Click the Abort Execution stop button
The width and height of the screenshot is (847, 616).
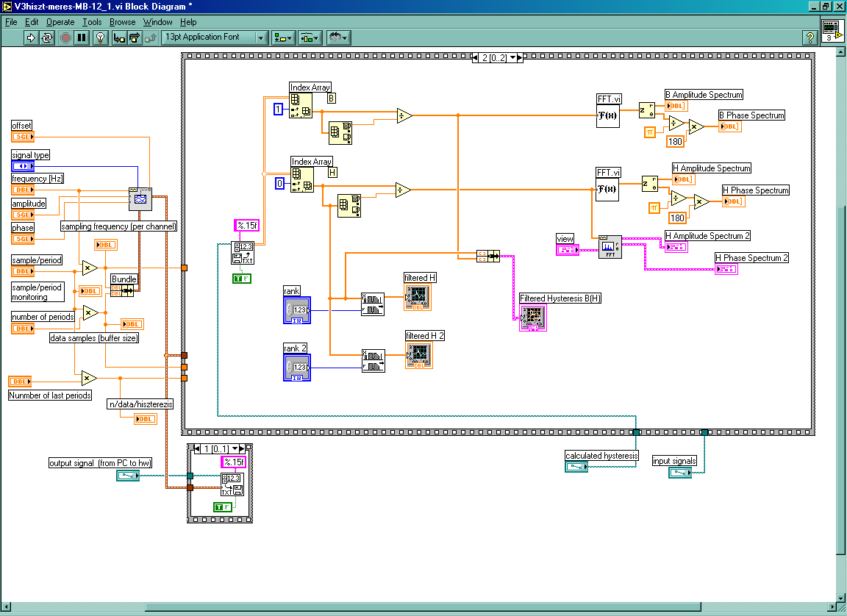(x=65, y=37)
